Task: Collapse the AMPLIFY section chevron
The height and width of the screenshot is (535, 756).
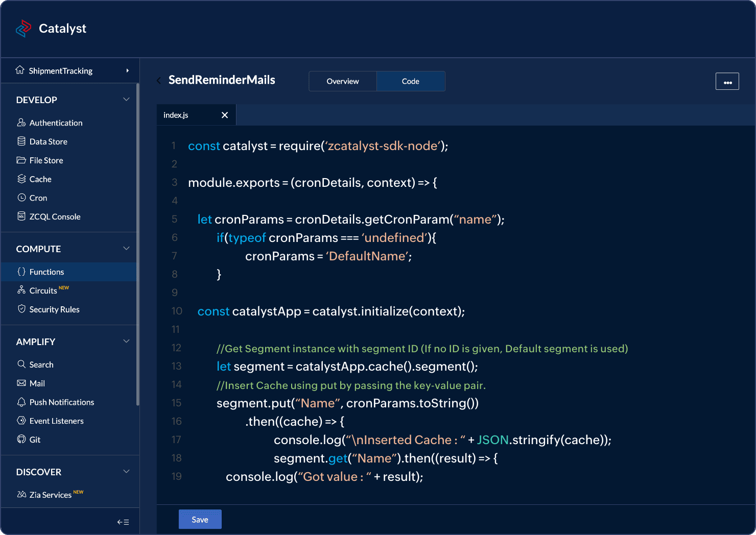Action: 126,342
